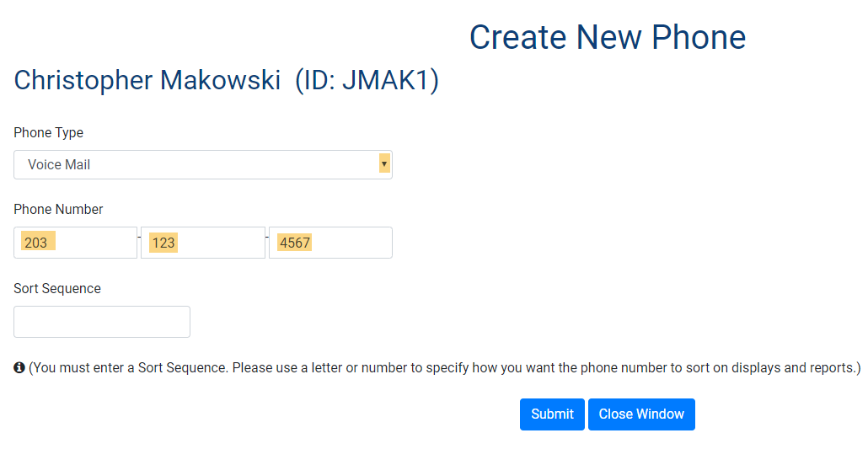Click the empty Sort Sequence input box

click(102, 322)
